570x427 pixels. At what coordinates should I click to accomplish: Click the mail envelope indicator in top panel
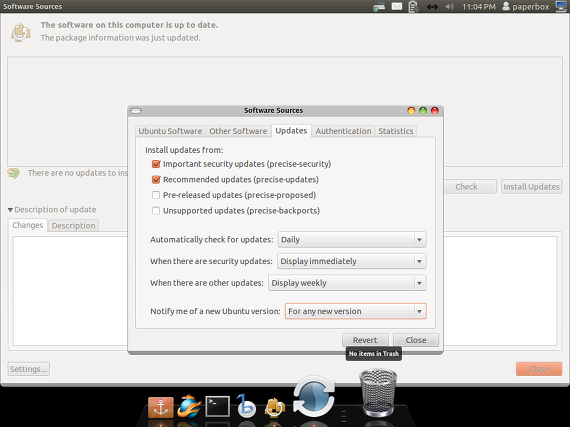(397, 7)
